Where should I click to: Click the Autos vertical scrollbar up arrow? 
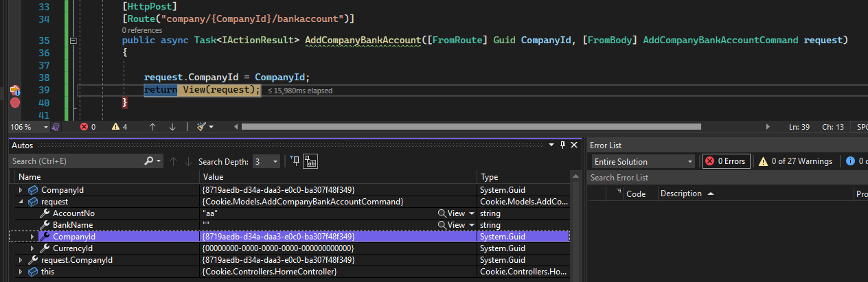coord(575,176)
